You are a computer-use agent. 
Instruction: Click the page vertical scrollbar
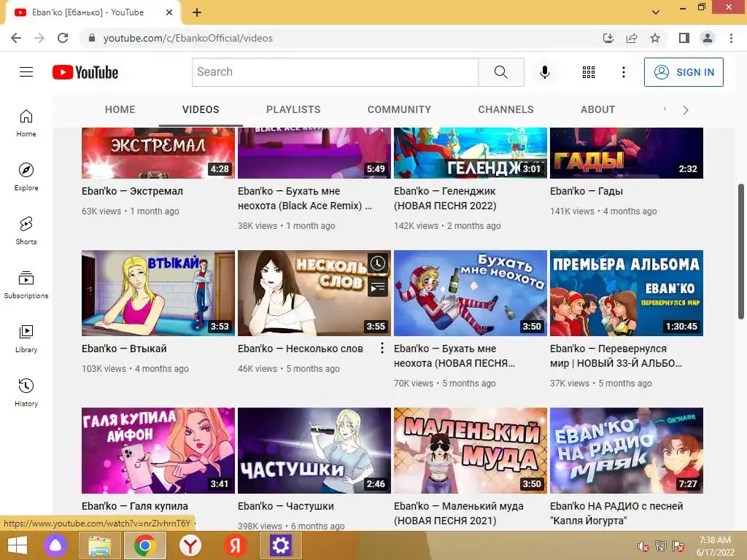click(x=741, y=252)
